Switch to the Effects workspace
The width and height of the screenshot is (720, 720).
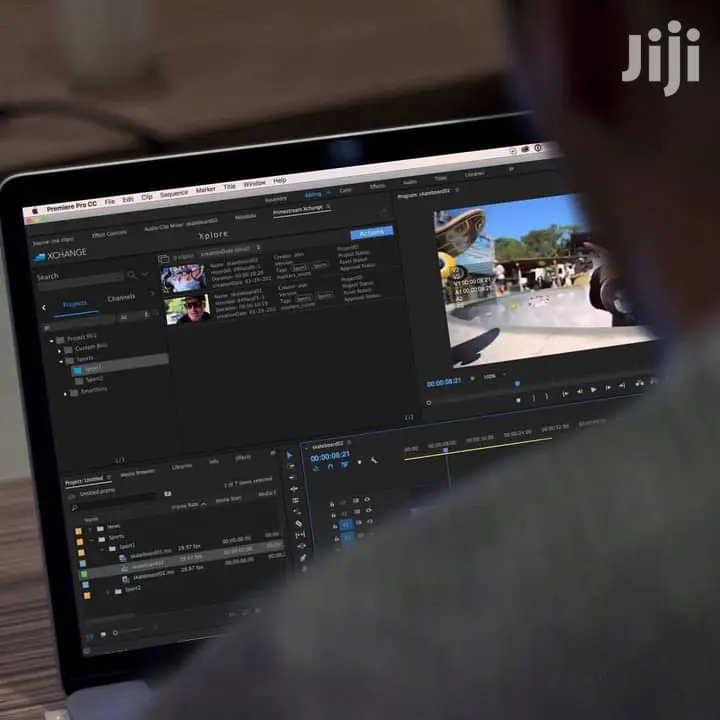point(377,186)
